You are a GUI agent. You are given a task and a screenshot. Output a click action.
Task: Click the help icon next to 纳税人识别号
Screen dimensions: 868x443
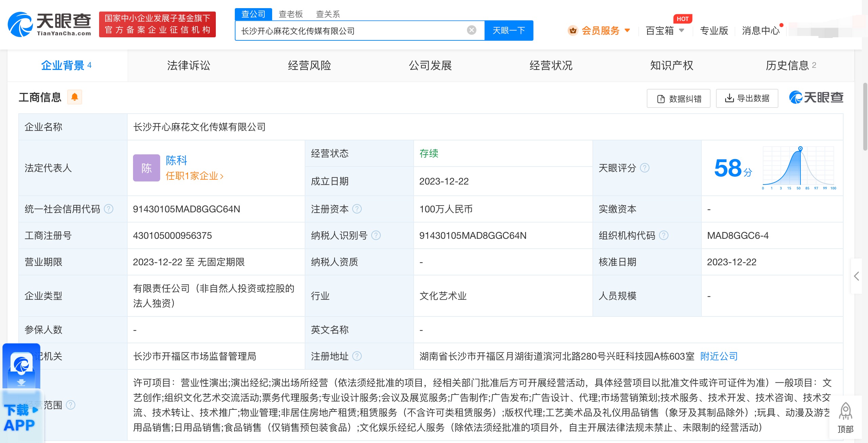click(x=376, y=235)
